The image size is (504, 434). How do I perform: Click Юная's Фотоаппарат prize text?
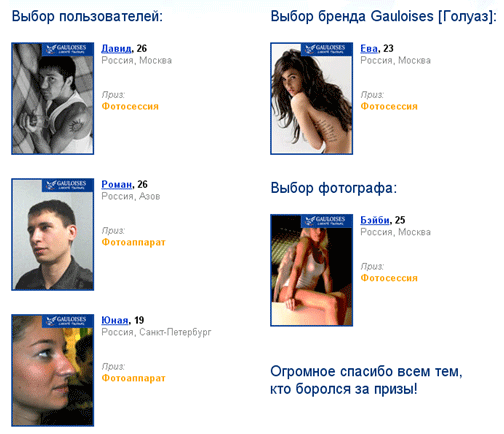point(133,378)
